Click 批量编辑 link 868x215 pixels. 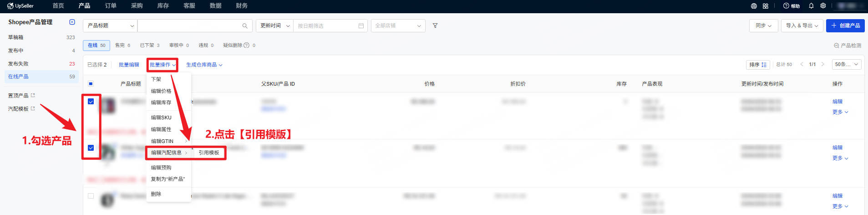[129, 65]
